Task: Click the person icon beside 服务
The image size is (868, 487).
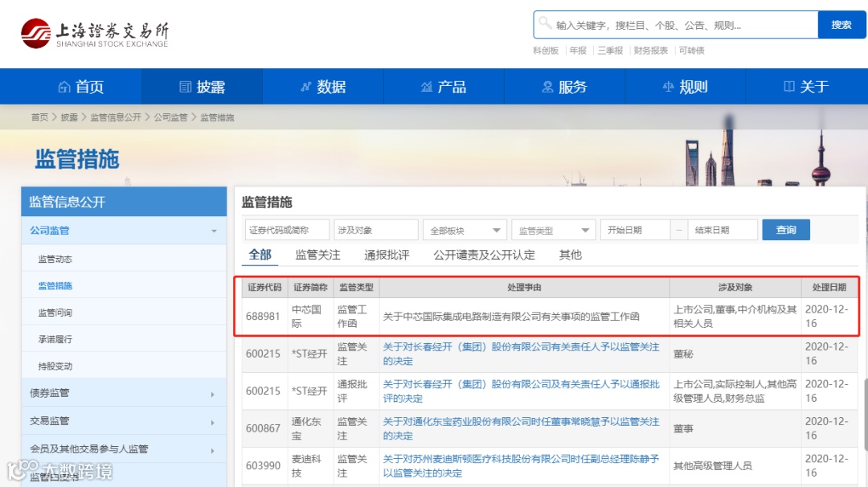Action: tap(547, 87)
